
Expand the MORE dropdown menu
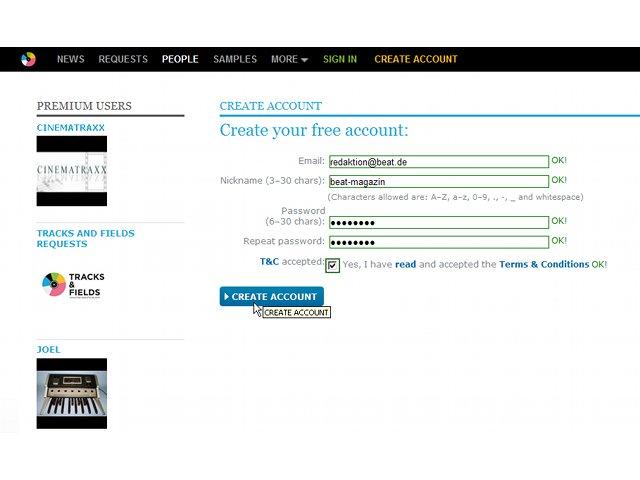pos(289,59)
